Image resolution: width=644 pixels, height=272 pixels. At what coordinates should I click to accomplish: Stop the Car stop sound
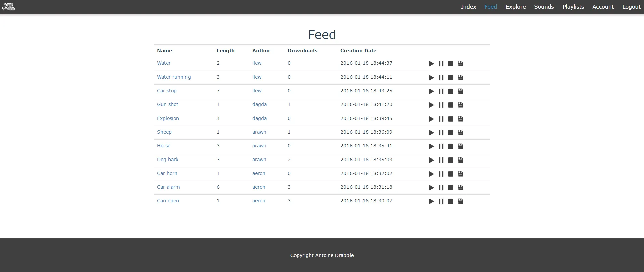(451, 91)
